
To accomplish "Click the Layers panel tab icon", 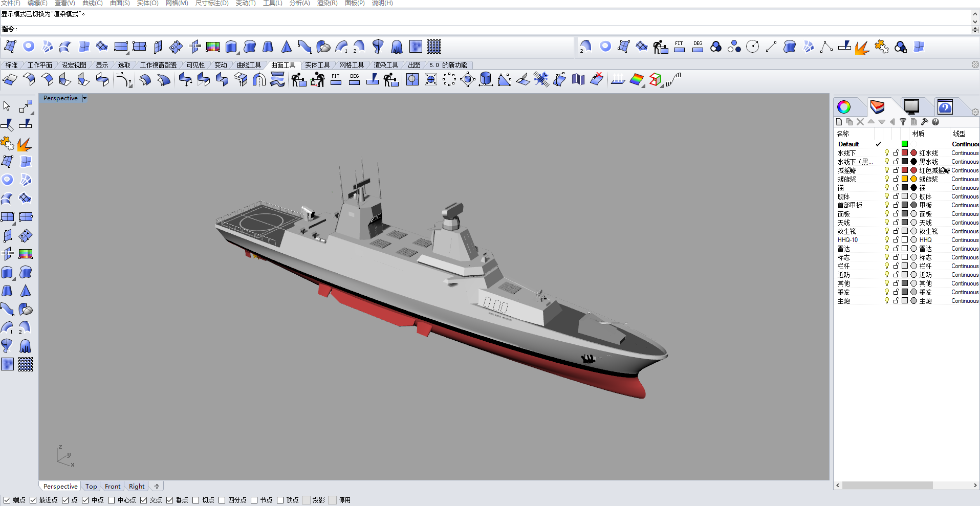I will coord(877,106).
